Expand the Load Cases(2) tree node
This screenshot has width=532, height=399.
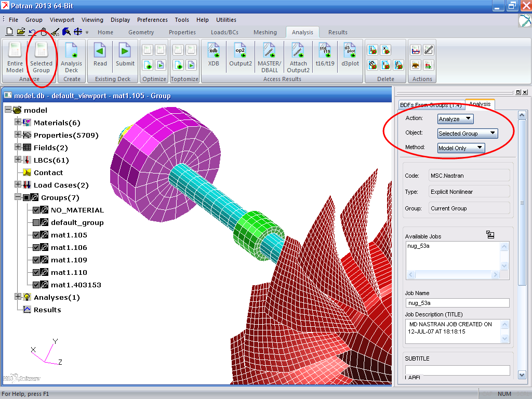pos(18,184)
